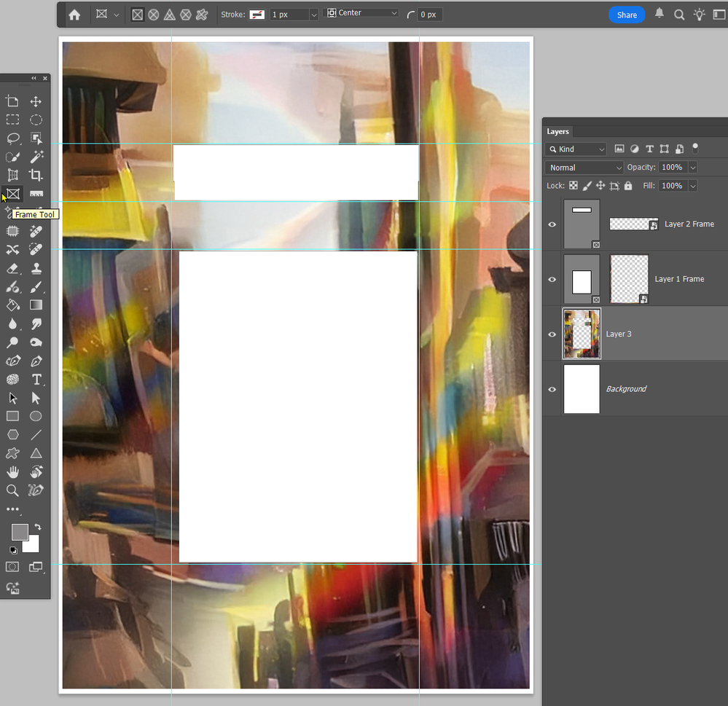Screen dimensions: 728x706
Task: Click the Stroke color swatch
Action: 257,15
